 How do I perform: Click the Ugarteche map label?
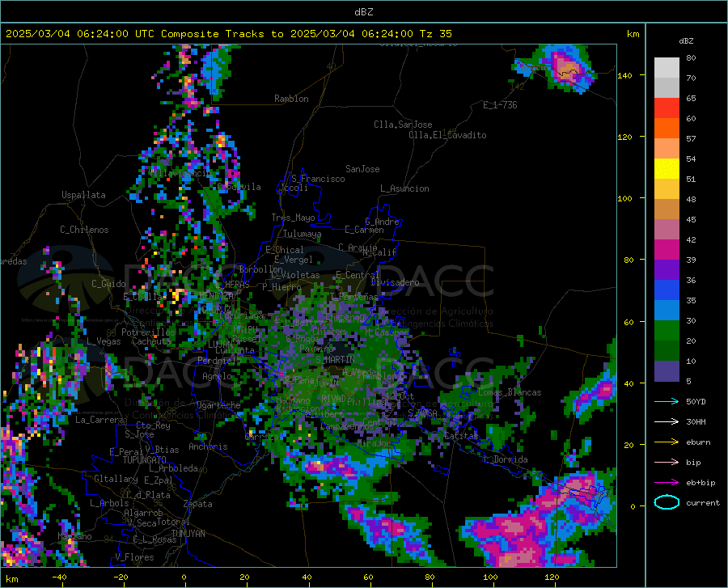click(218, 405)
